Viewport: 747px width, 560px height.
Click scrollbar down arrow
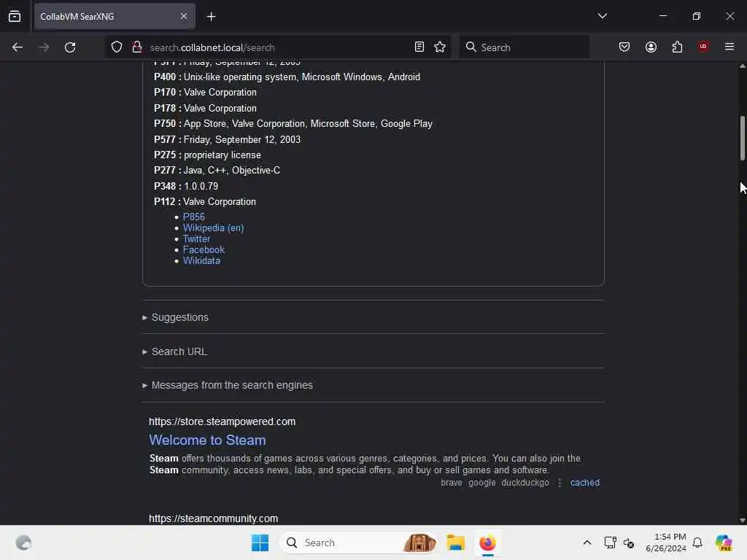(742, 521)
